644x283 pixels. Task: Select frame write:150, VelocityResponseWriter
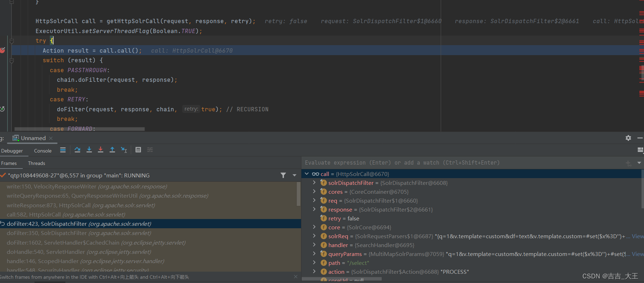[87, 186]
